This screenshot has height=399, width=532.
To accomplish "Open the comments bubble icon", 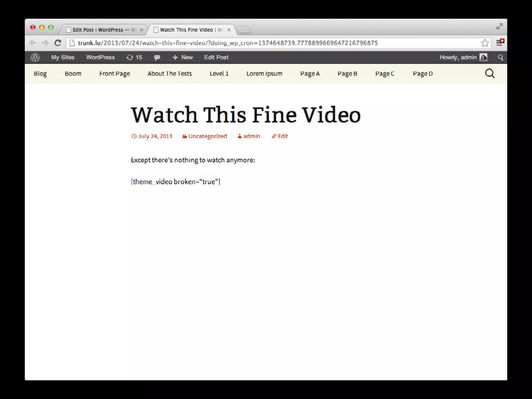I will [157, 57].
